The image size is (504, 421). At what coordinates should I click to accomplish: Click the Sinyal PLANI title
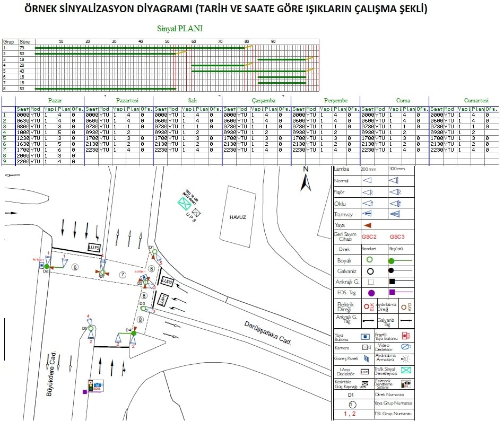(x=180, y=29)
